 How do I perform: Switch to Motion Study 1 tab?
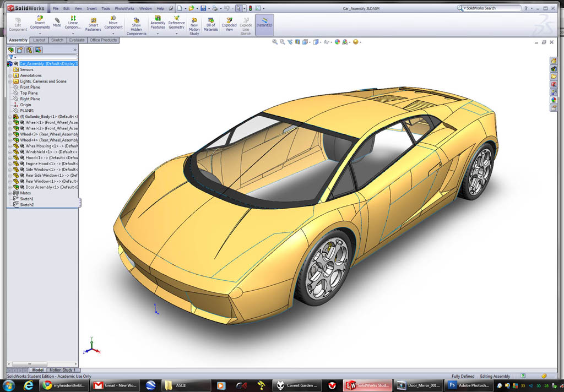(63, 370)
